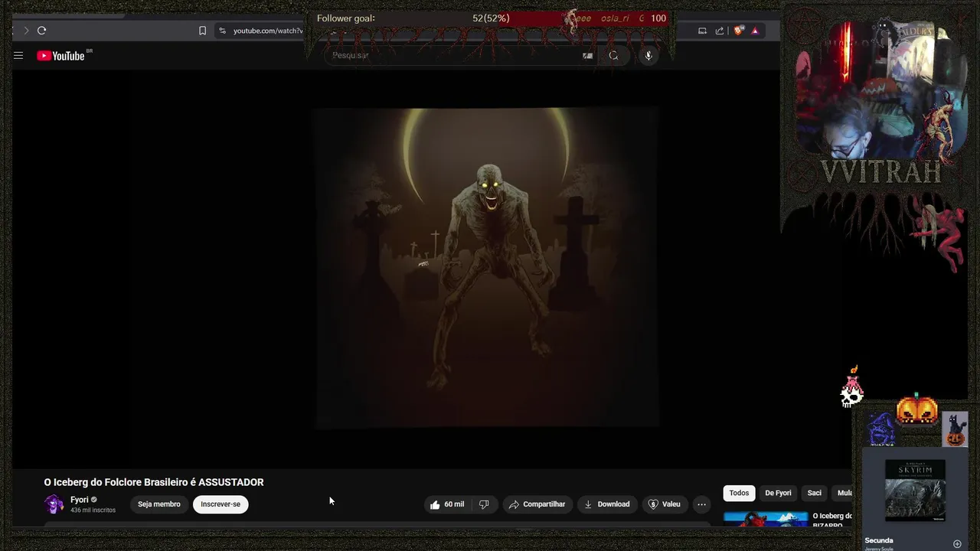Viewport: 980px width, 551px height.
Task: Click the Seja membro button
Action: (159, 504)
